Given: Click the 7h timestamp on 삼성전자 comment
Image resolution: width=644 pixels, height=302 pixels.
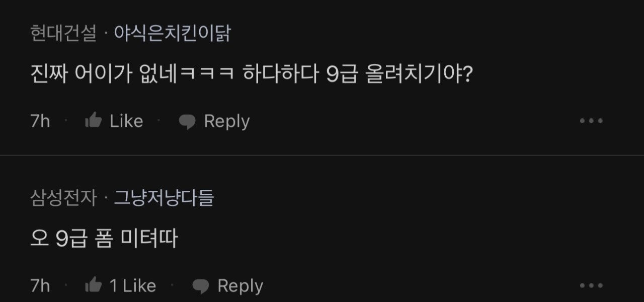Looking at the screenshot, I should point(40,286).
